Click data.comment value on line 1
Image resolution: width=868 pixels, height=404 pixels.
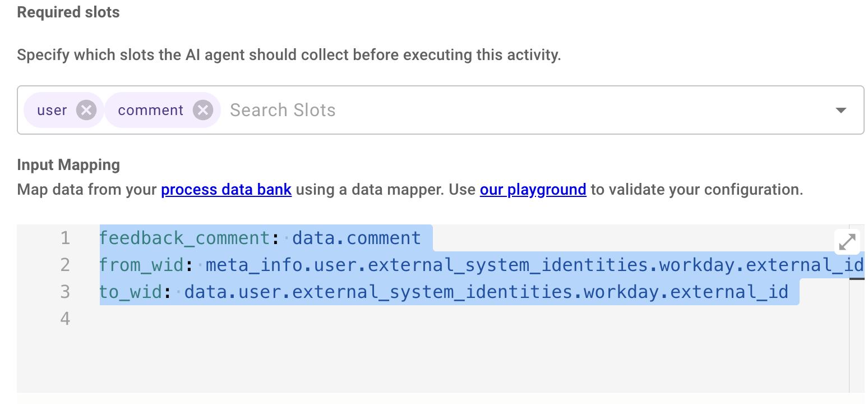click(357, 238)
